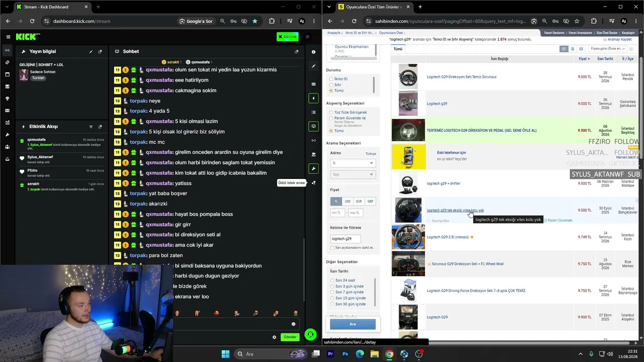Open the Favori İlanlarım menu item
The height and width of the screenshot is (362, 644).
pos(554,33)
